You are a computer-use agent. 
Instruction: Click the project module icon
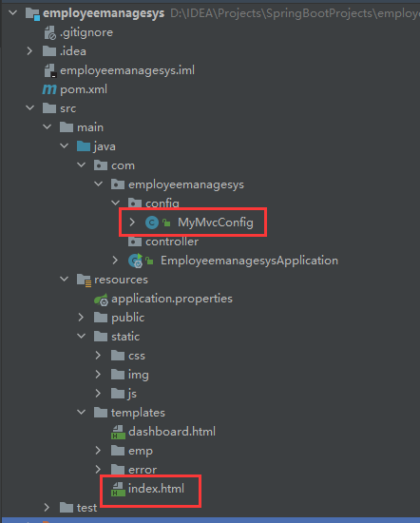click(32, 13)
